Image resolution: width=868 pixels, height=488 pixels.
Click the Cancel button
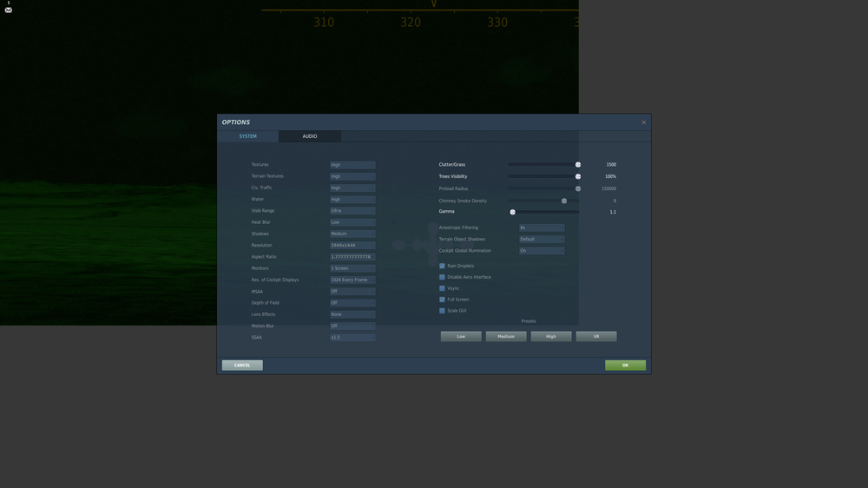(x=242, y=365)
